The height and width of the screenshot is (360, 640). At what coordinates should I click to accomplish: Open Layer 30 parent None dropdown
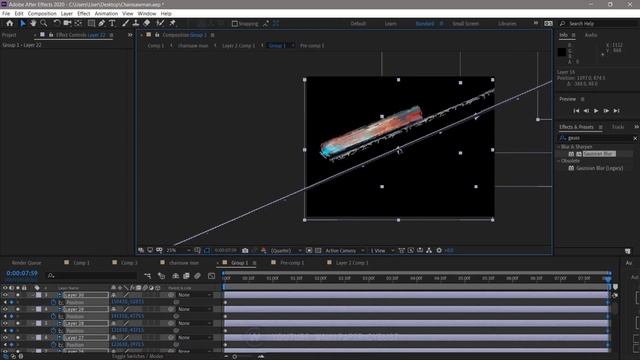tap(195, 295)
